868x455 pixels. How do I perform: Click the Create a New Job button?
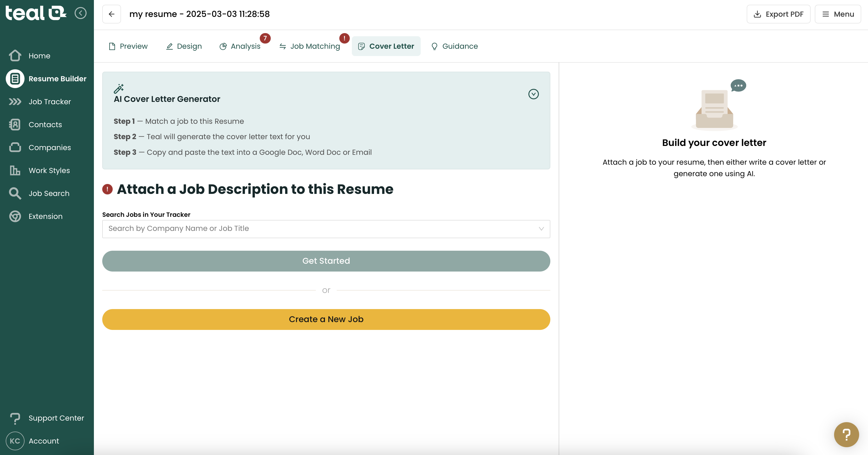pos(326,319)
